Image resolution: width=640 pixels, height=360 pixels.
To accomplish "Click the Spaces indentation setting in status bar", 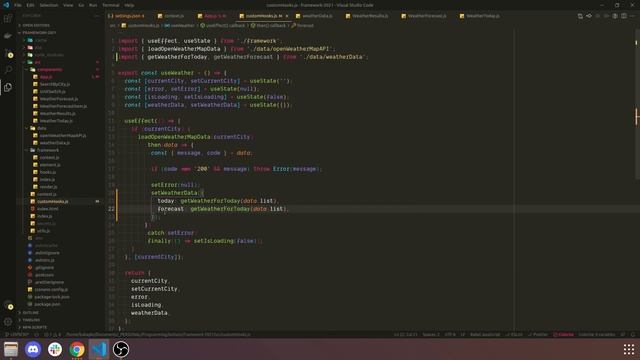I will (x=431, y=335).
